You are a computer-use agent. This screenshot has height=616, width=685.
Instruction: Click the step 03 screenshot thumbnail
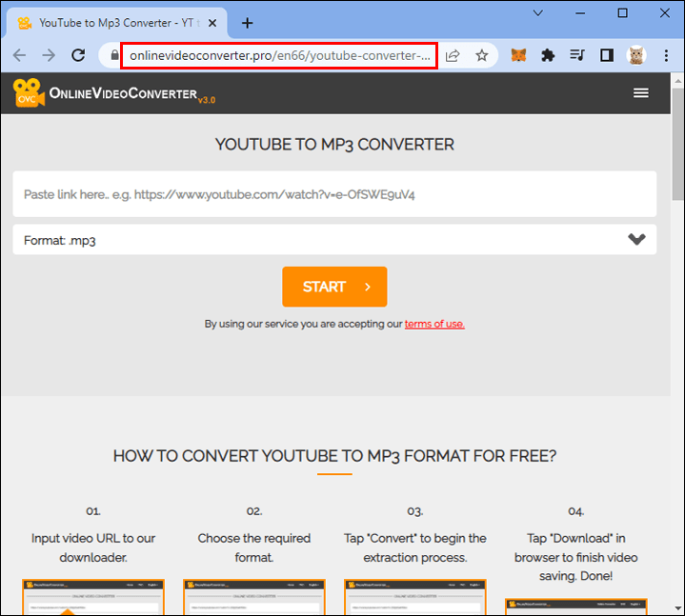(x=415, y=597)
